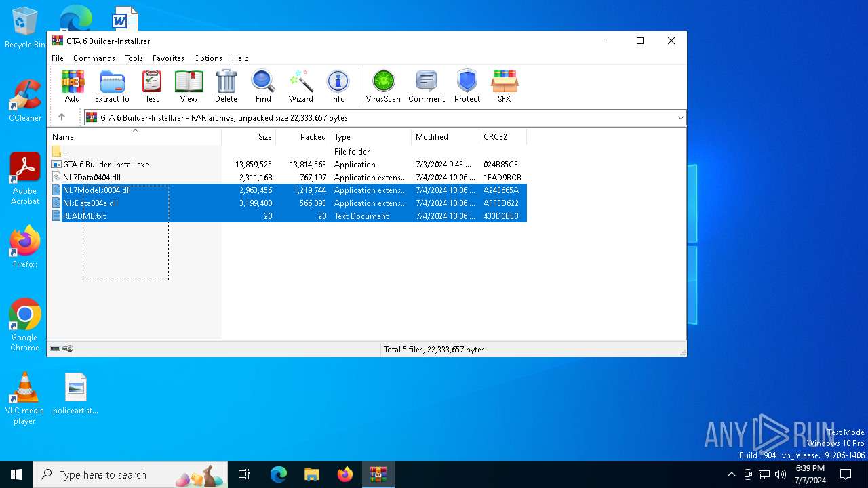
Task: Click the Extract To toolbar icon
Action: coord(112,86)
